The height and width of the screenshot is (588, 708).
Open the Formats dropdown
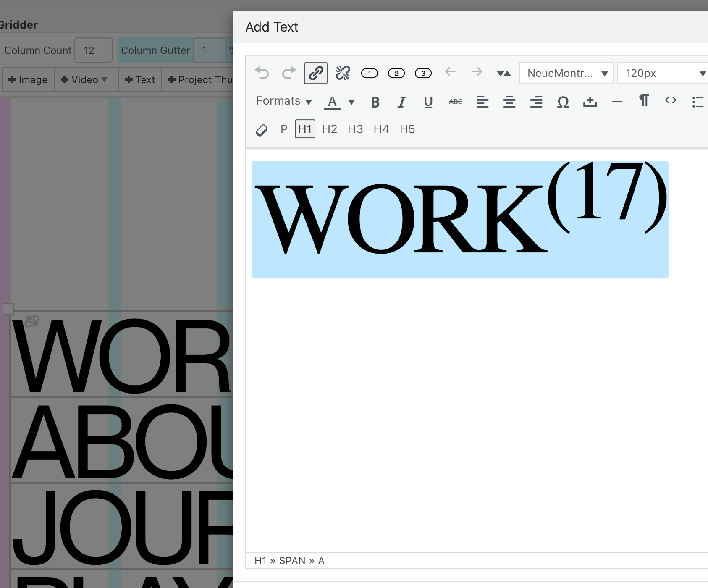coord(284,101)
